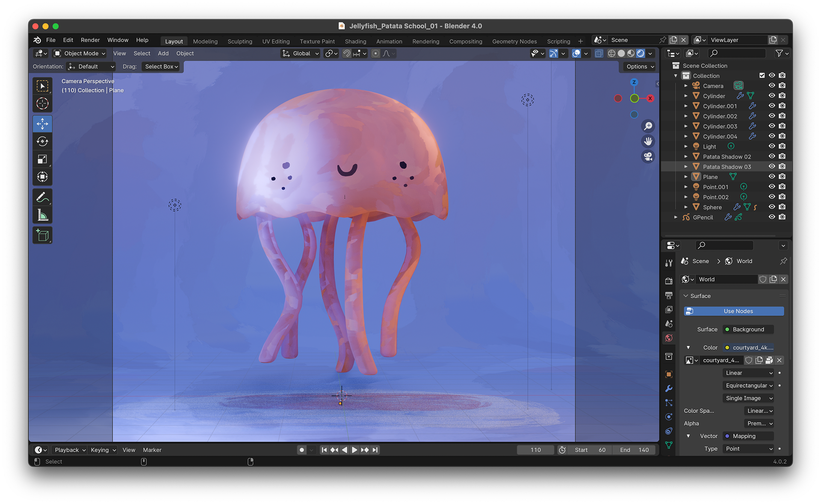Switch to rendered viewport shading
The width and height of the screenshot is (821, 504).
pyautogui.click(x=641, y=53)
